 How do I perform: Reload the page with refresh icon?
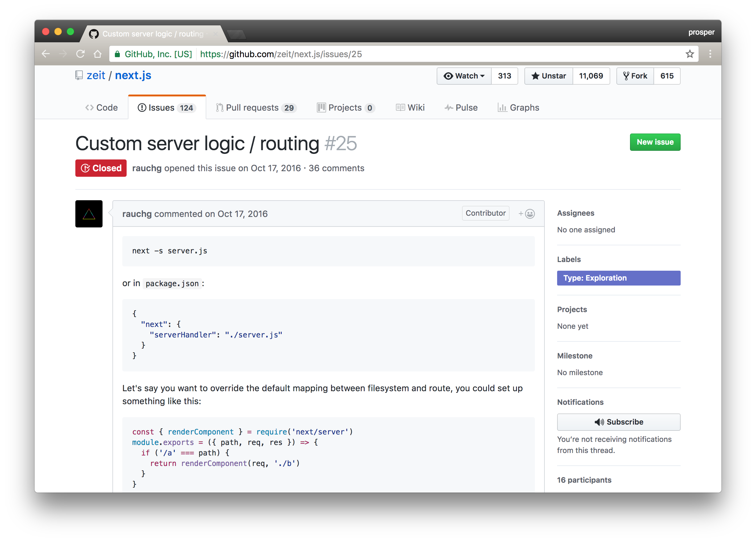(x=80, y=54)
